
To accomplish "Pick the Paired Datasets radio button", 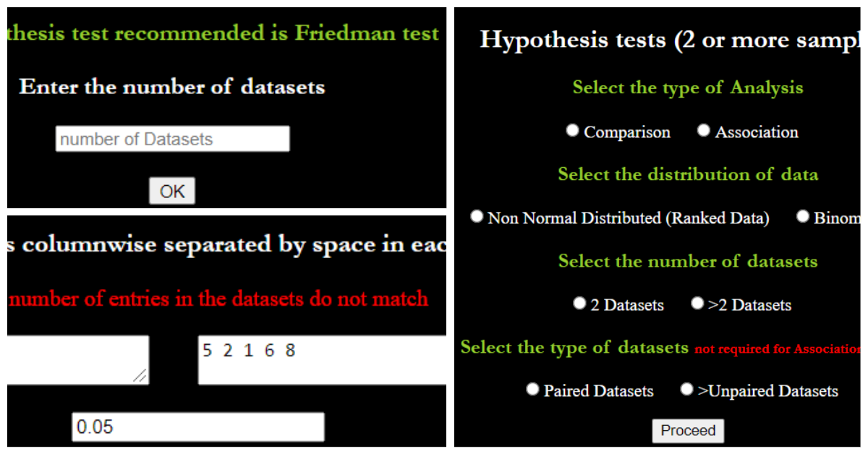I will (533, 390).
